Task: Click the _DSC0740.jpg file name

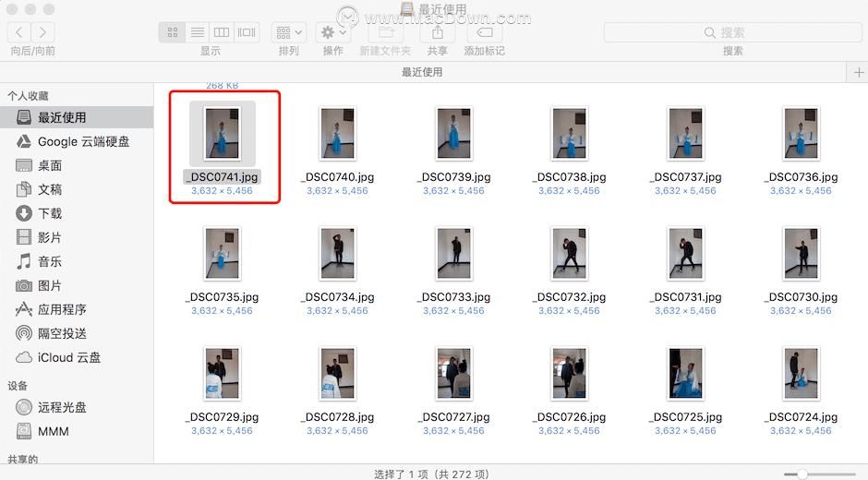Action: [x=338, y=177]
